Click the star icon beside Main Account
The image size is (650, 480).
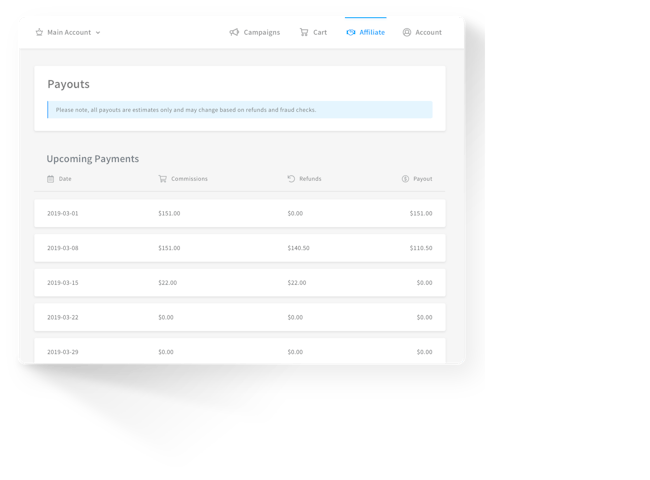[39, 32]
